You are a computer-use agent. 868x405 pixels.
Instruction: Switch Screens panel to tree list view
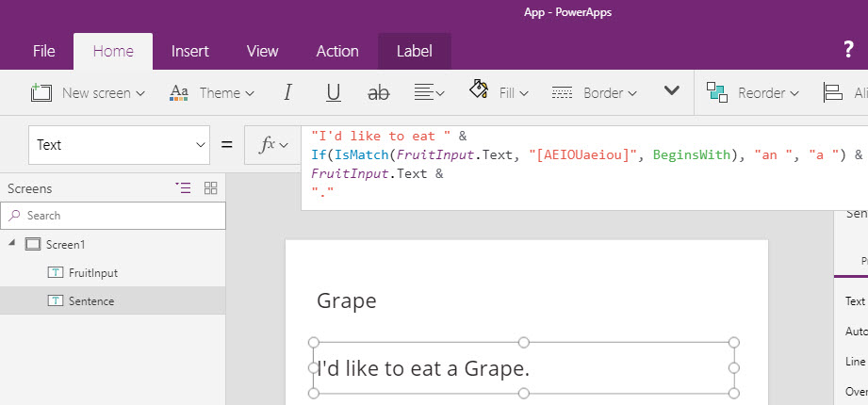[x=183, y=188]
